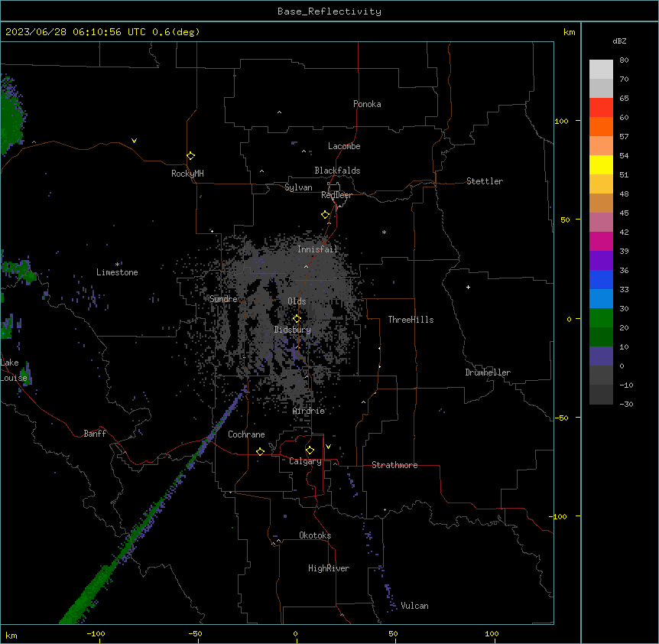
Task: Click the Airdrie label
Action: [309, 411]
